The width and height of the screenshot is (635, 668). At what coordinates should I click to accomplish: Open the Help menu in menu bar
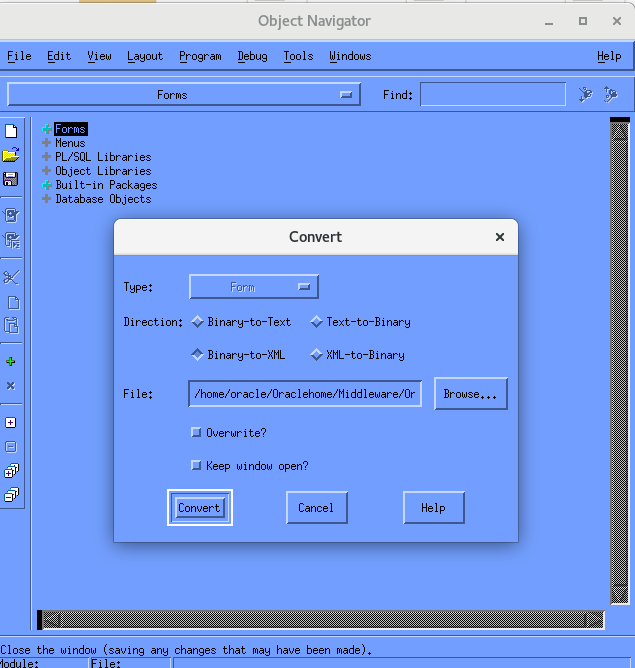point(609,56)
